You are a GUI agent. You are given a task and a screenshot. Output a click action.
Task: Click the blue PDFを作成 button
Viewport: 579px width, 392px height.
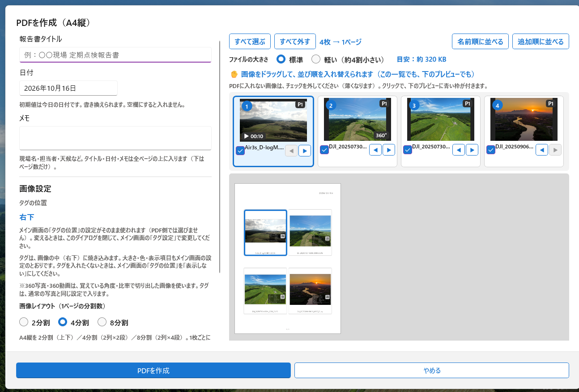point(153,371)
